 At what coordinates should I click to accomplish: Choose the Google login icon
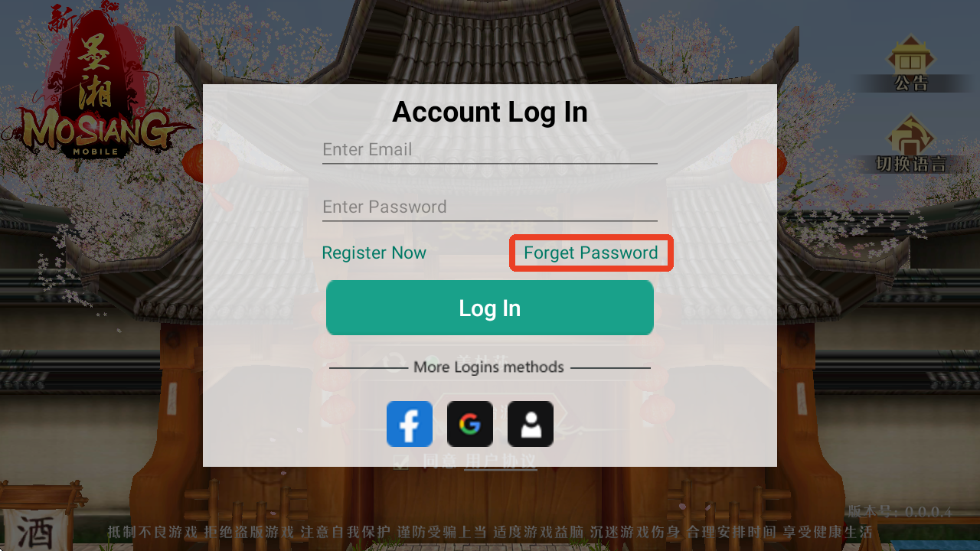point(470,424)
